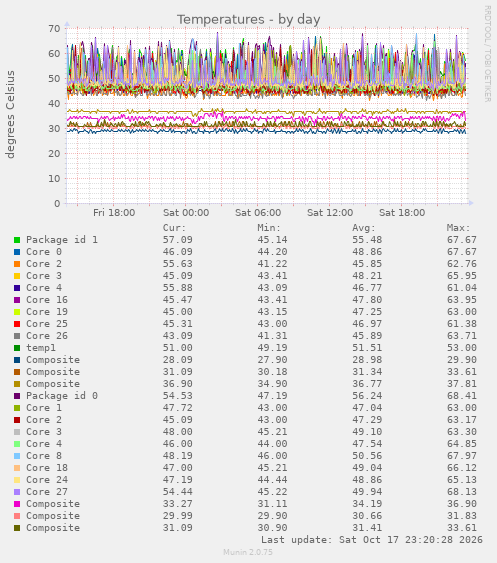Click the 'Core 3' label with current 48.00
The width and height of the screenshot is (497, 563).
[44, 432]
